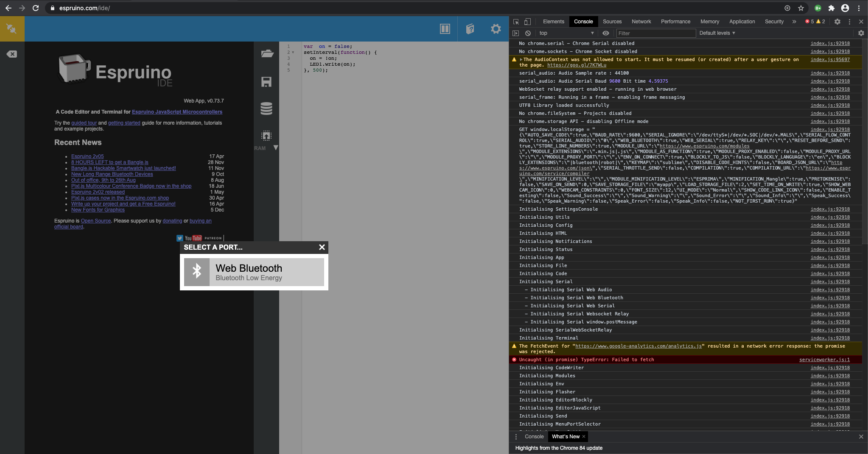The image size is (868, 454).
Task: Open a file with the folder icon
Action: pyautogui.click(x=267, y=53)
